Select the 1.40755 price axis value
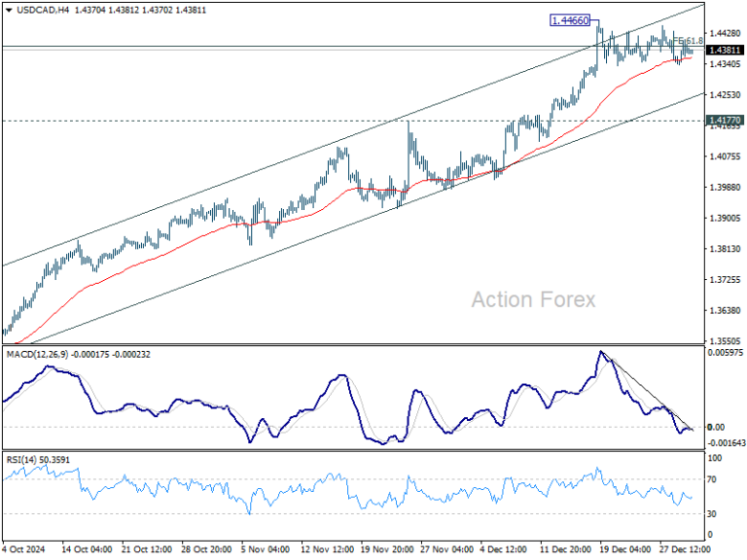This screenshot has width=747, height=560. coord(725,157)
